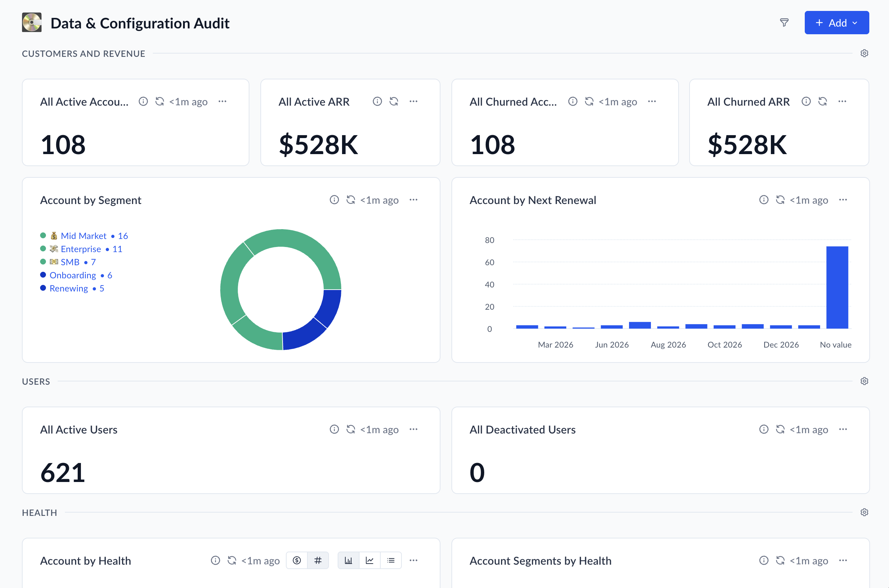889x588 pixels.
Task: Switch Account by Health to line chart
Action: [370, 560]
